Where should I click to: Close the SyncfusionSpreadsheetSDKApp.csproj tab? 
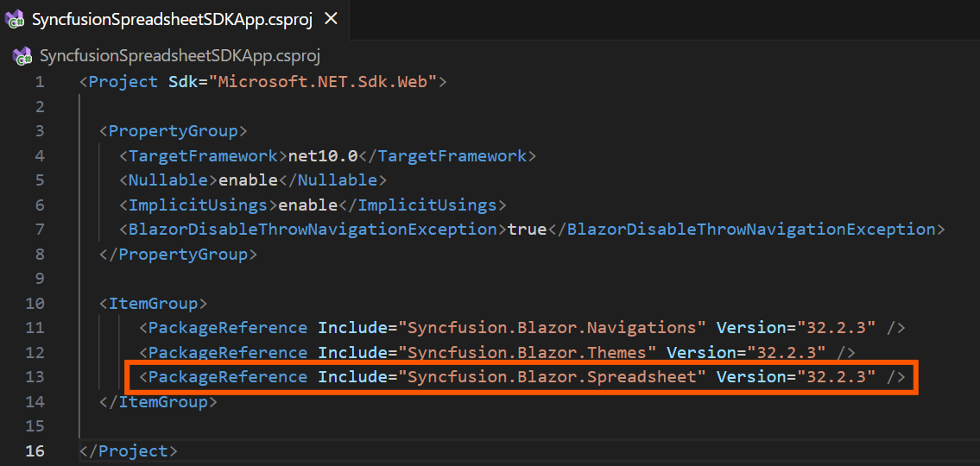331,19
